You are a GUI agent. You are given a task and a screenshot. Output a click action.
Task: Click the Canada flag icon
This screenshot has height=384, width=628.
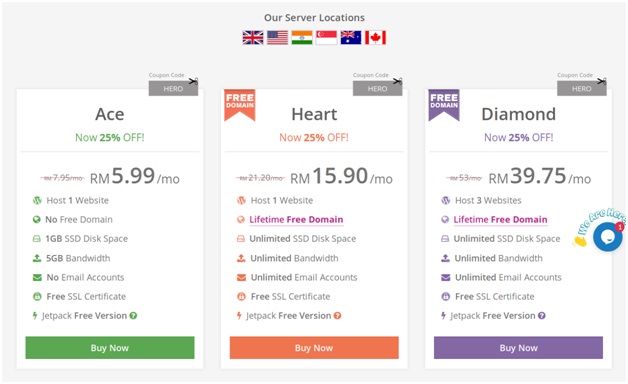click(x=375, y=38)
